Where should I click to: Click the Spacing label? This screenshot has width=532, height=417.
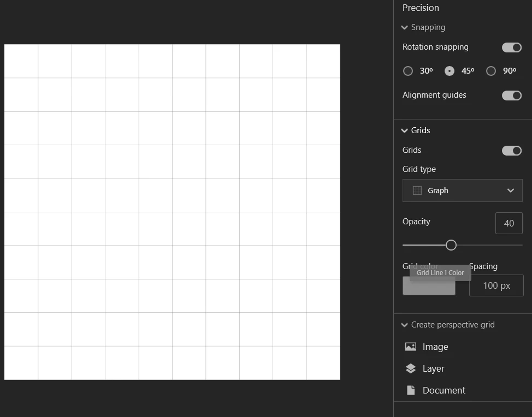483,266
